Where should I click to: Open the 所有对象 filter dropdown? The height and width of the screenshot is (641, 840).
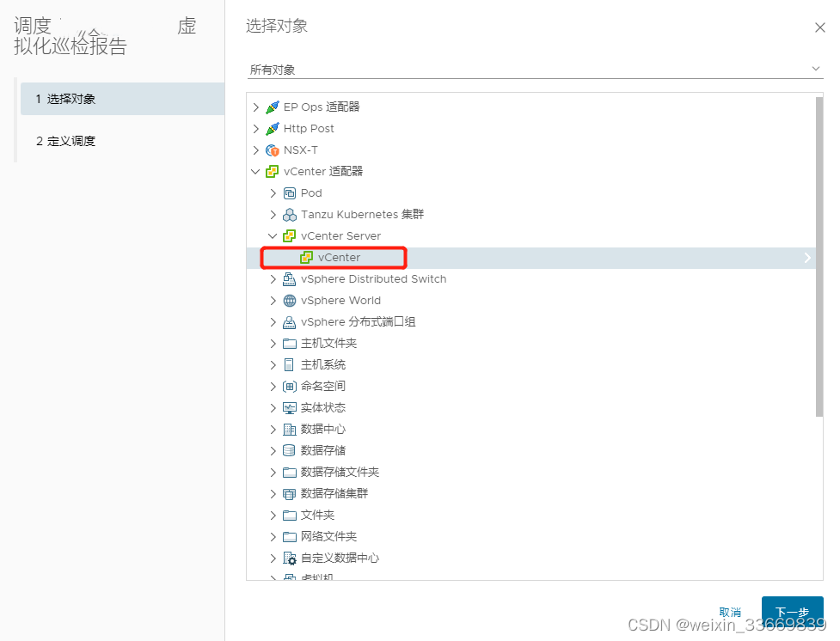(x=535, y=70)
